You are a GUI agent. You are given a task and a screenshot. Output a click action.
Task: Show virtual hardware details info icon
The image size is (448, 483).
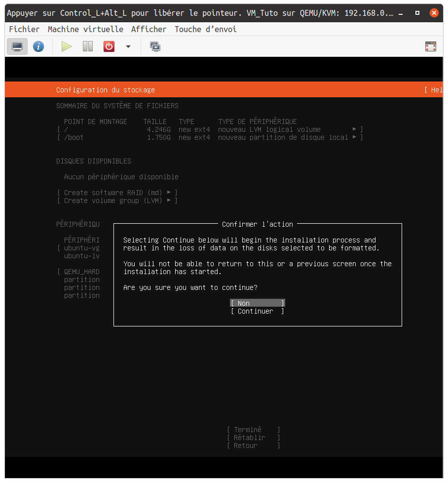click(x=38, y=47)
